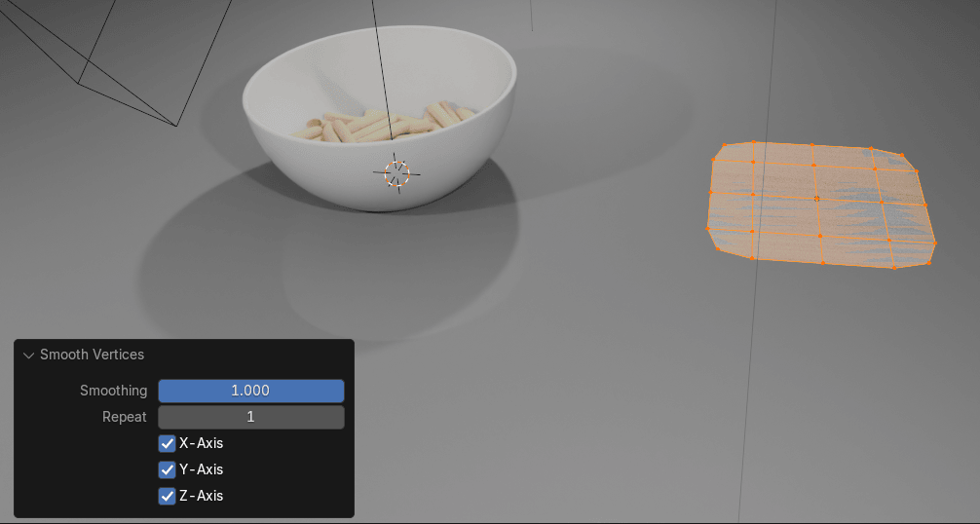Click the Smoothing value slider
Screen dimensions: 980x524
[250, 391]
